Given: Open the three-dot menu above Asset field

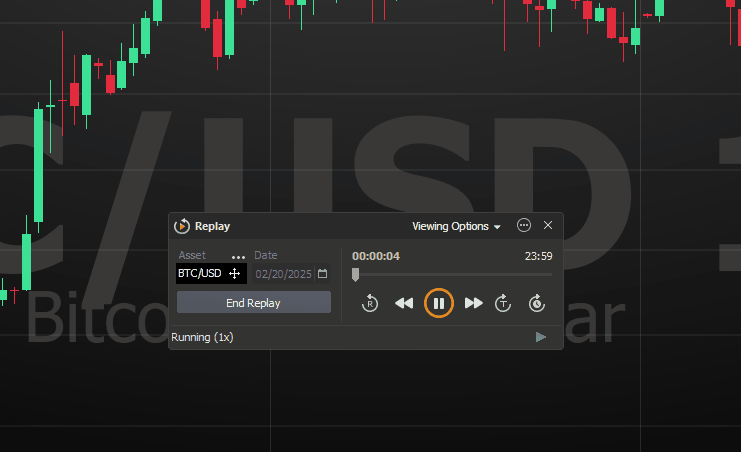Looking at the screenshot, I should point(238,257).
